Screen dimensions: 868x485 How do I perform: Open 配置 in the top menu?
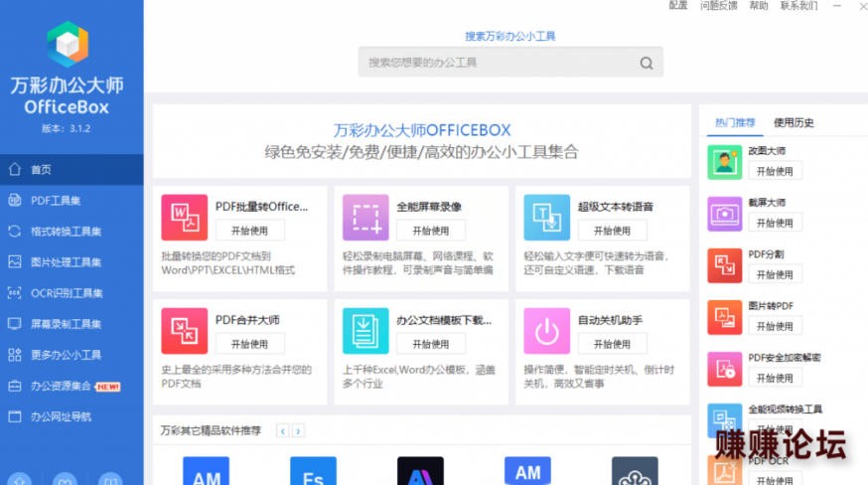click(678, 5)
